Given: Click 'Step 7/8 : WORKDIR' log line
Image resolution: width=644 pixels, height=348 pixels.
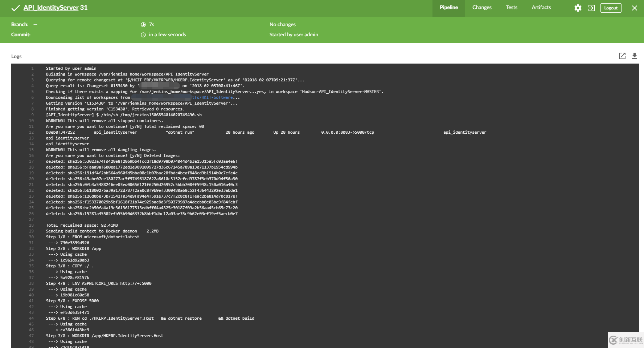Looking at the screenshot, I should pos(104,336).
